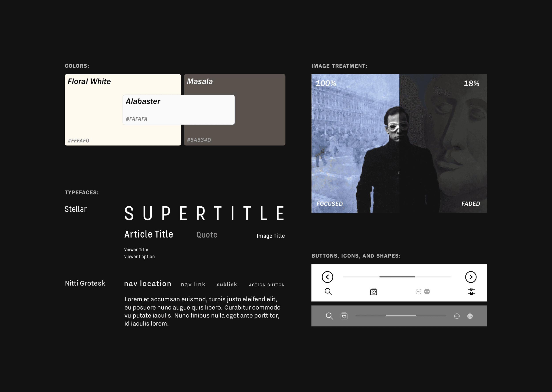This screenshot has width=552, height=392.
Task: Click filled ellipsis icon in gray bar
Action: [x=470, y=316]
